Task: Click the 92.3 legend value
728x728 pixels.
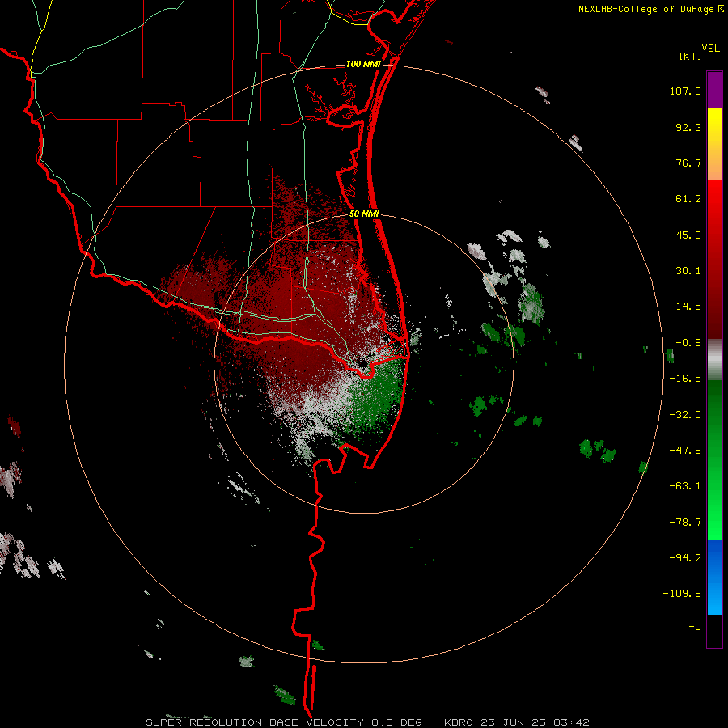Action: pyautogui.click(x=688, y=127)
